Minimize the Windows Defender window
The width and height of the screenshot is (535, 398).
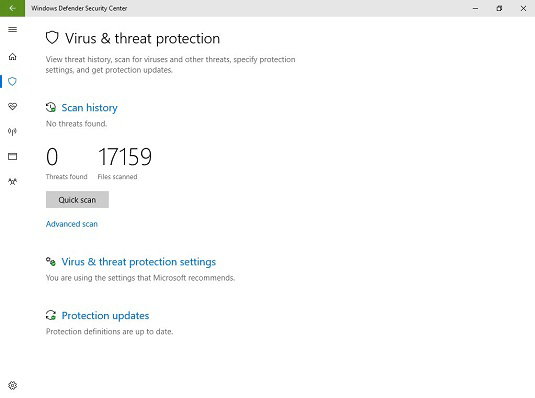click(475, 8)
